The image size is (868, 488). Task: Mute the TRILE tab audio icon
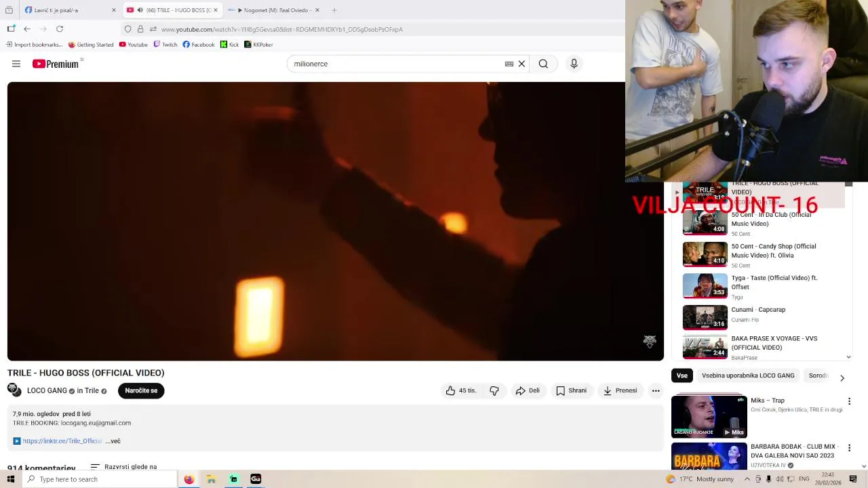[140, 10]
